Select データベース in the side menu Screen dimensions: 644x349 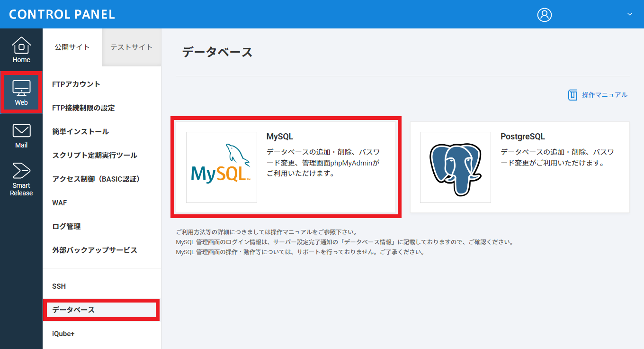coord(73,310)
